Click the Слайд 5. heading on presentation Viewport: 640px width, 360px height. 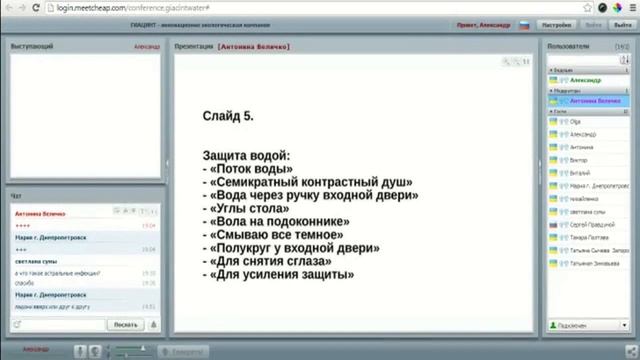[x=228, y=116]
